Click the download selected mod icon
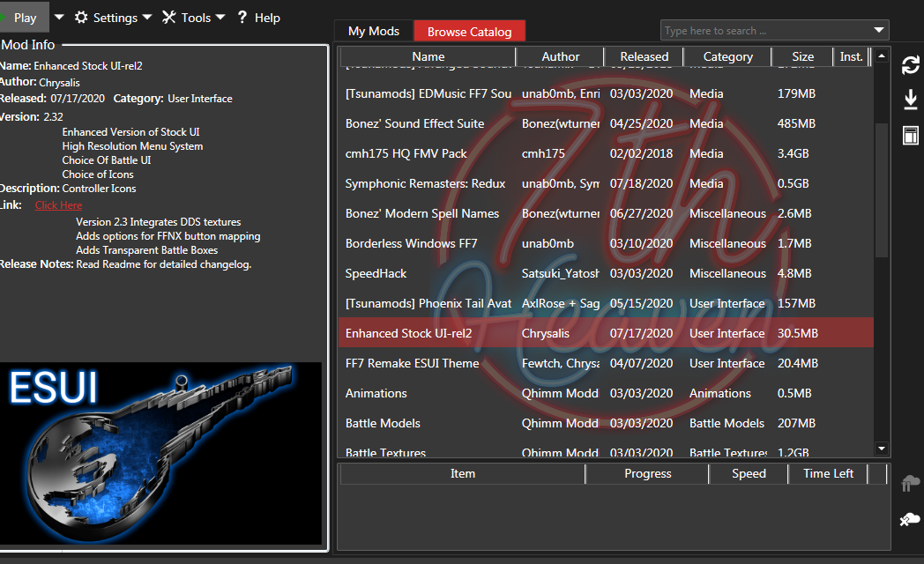 [911, 100]
